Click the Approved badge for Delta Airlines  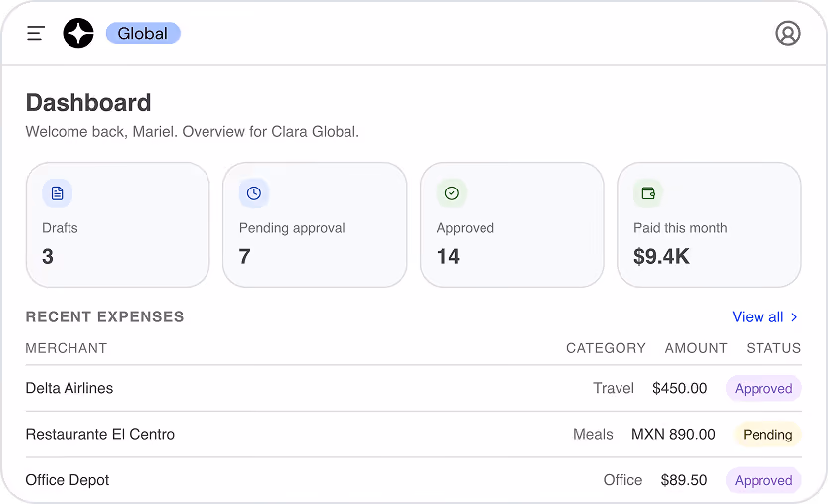tap(763, 389)
